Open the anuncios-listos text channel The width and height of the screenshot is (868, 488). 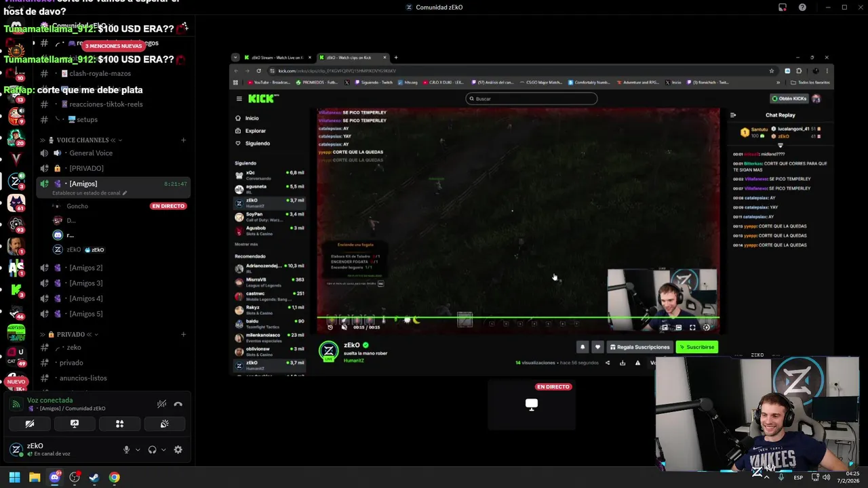(83, 378)
